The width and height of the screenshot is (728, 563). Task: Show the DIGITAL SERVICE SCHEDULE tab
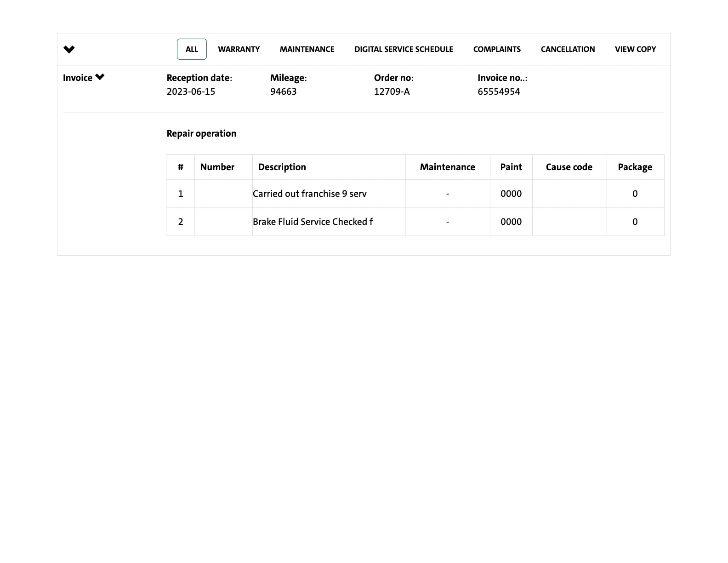pos(404,49)
